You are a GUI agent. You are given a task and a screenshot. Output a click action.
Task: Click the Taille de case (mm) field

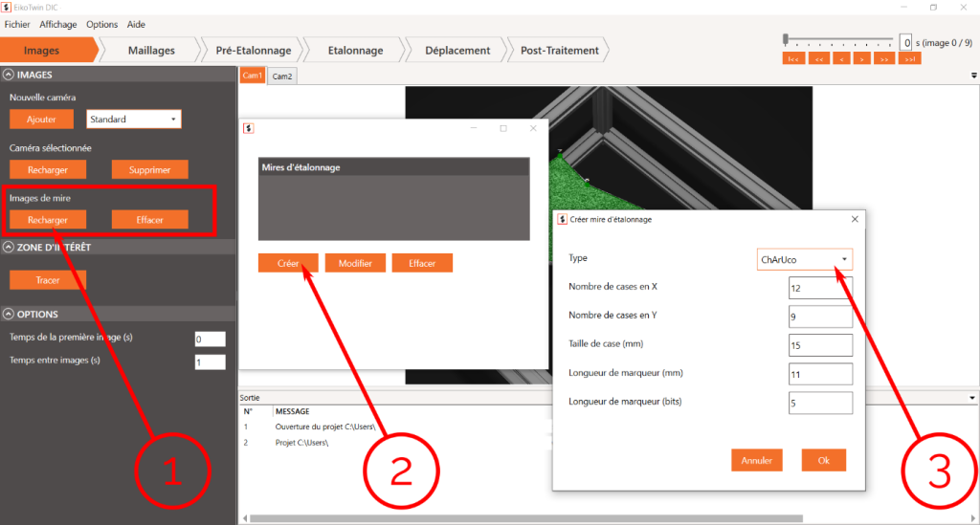(820, 345)
